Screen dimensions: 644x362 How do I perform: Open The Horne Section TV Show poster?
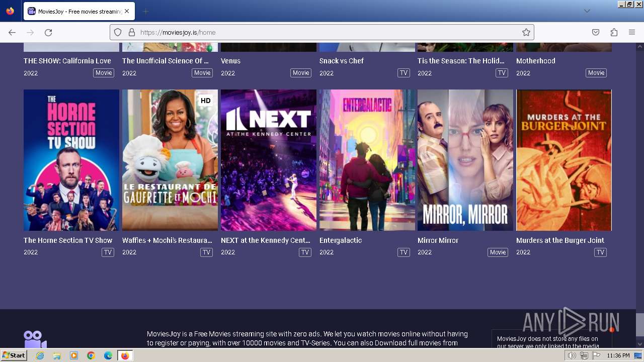(x=71, y=160)
